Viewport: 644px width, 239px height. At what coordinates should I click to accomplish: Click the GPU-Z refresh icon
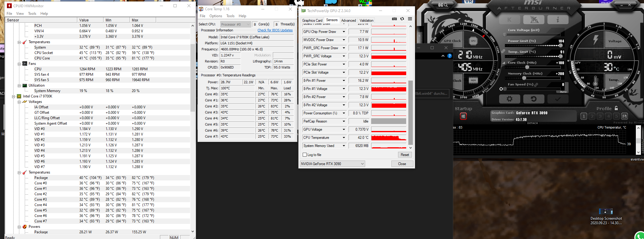pyautogui.click(x=402, y=19)
